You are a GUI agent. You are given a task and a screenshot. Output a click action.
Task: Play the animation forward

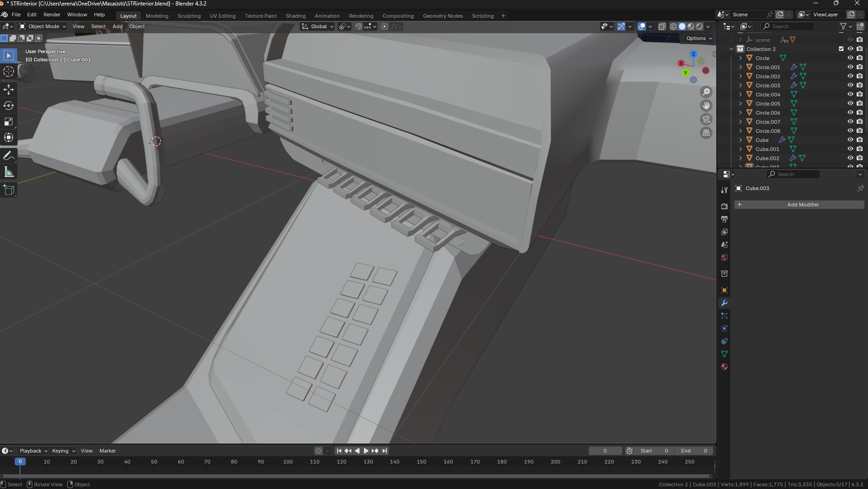pos(366,451)
